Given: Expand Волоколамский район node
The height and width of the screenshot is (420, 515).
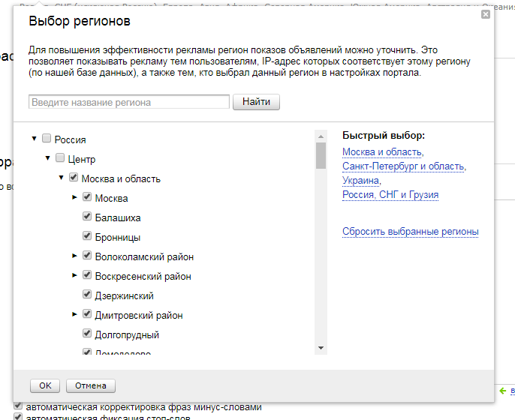Looking at the screenshot, I should [x=74, y=256].
